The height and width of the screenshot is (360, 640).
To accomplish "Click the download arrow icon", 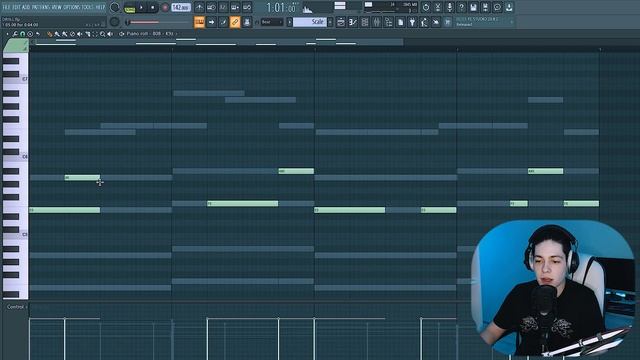I will [509, 7].
